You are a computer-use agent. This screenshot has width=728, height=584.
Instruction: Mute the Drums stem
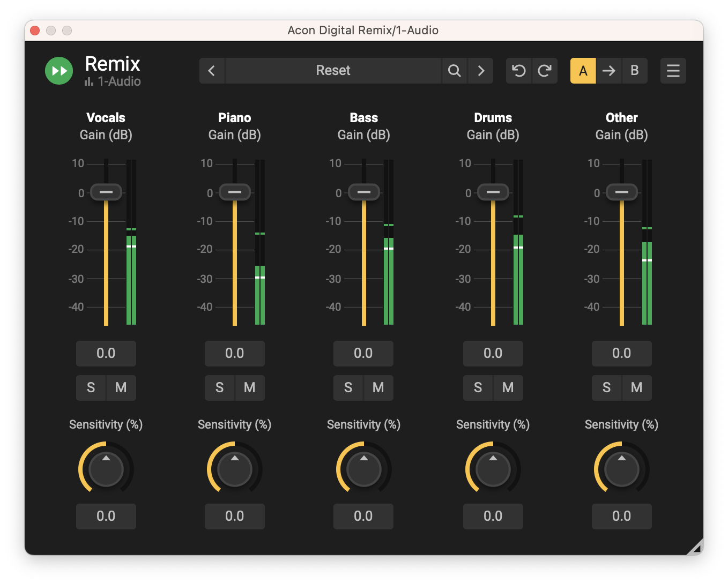coord(508,387)
